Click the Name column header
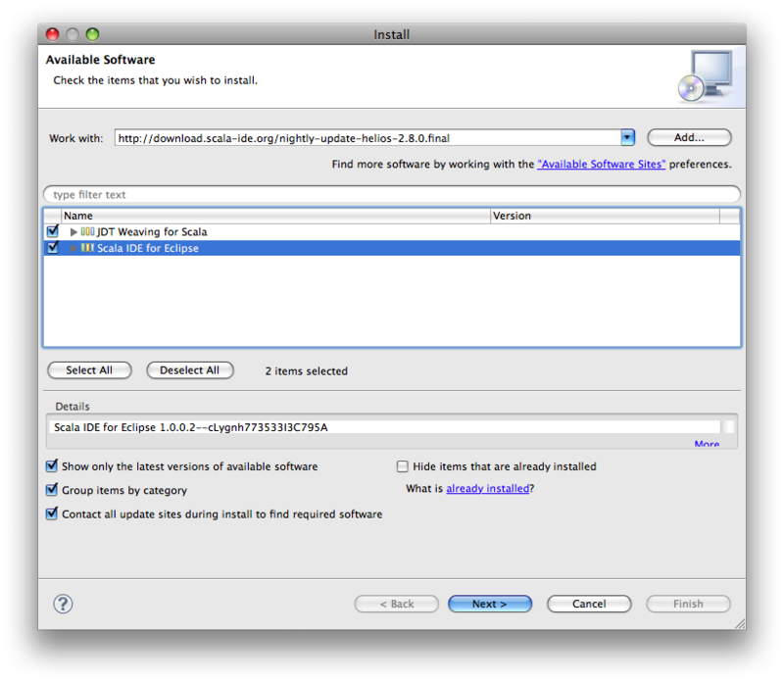This screenshot has width=784, height=682. [275, 216]
